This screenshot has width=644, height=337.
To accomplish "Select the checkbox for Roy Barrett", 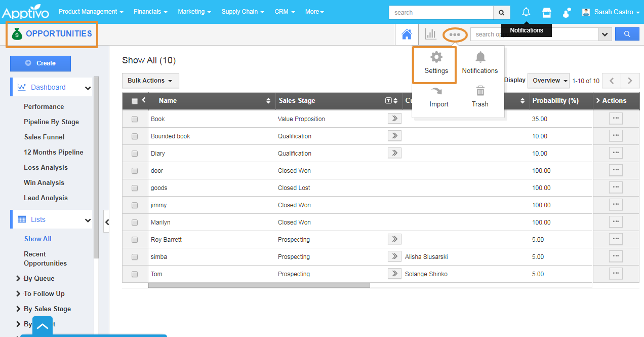I will pos(135,240).
